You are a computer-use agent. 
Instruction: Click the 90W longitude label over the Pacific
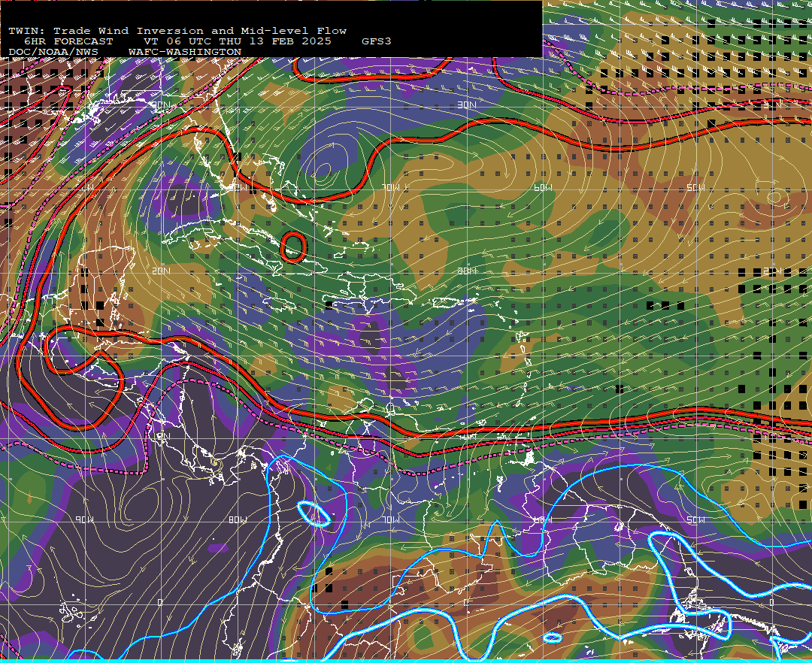click(84, 519)
